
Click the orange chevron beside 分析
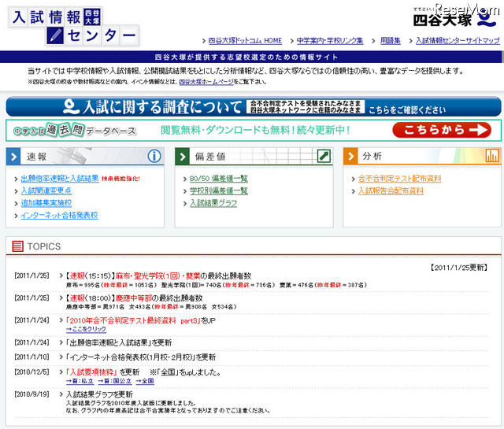350,157
